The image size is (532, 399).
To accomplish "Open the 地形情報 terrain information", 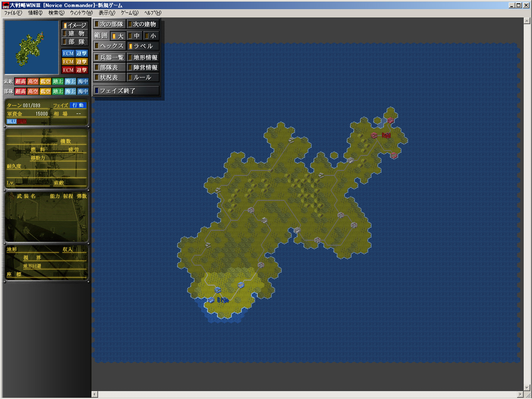I will [143, 58].
